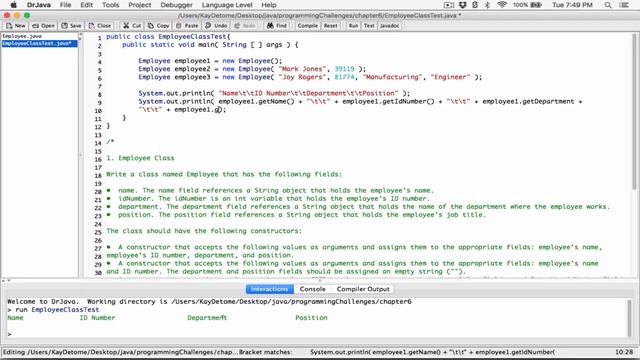640x360 pixels.
Task: Open a file with the Open button
Action: click(x=43, y=26)
